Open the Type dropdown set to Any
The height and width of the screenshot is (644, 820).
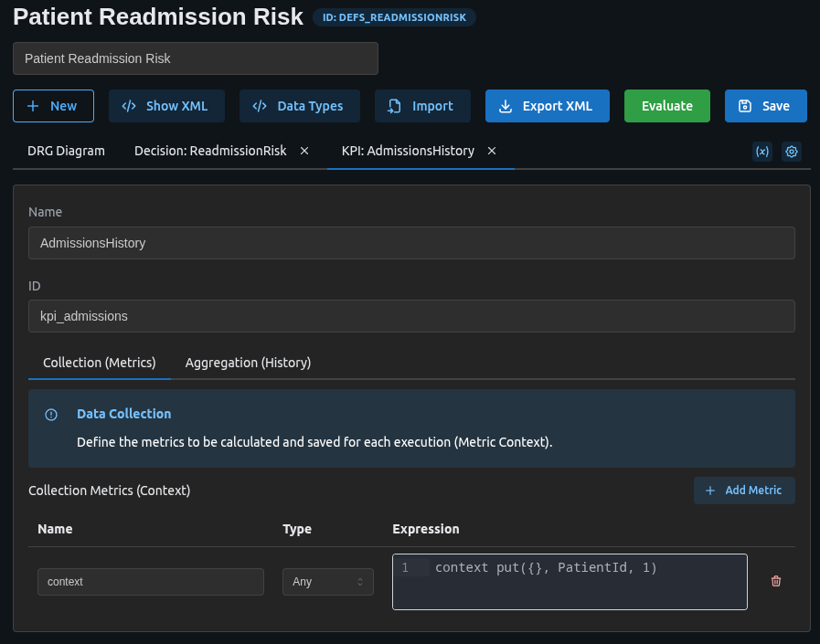(327, 582)
